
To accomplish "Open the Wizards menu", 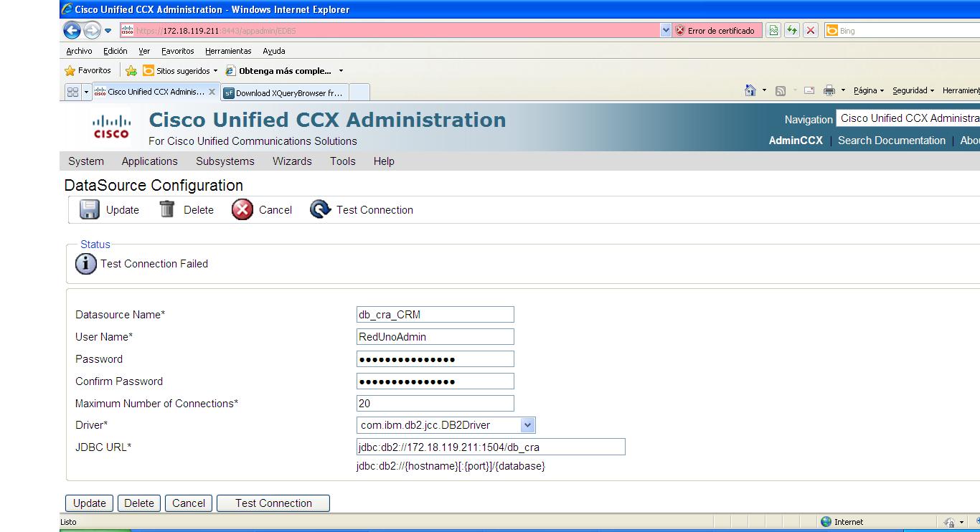I will pyautogui.click(x=292, y=161).
